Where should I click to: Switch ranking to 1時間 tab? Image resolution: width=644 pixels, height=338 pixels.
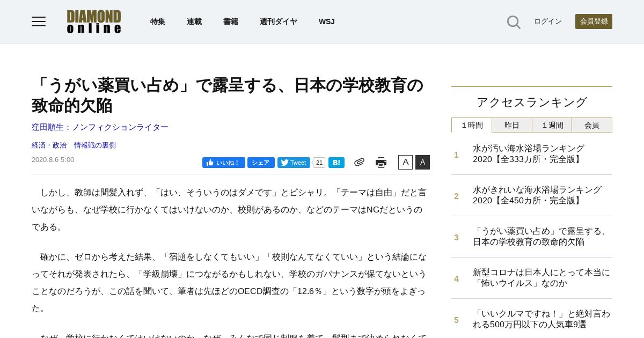pos(472,125)
